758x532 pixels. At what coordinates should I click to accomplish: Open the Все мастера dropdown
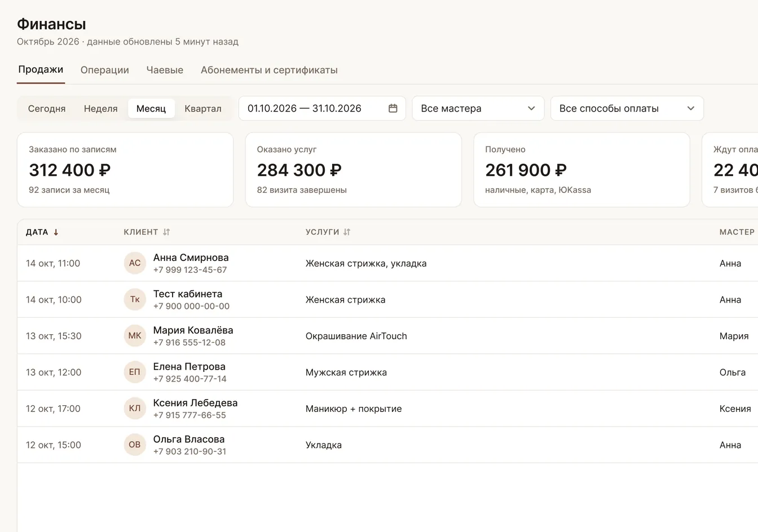click(x=478, y=108)
